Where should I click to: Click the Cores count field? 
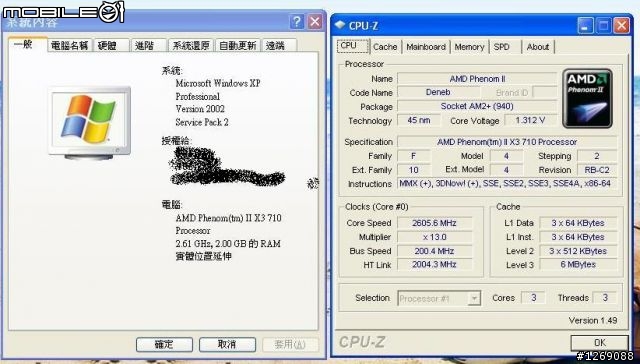coord(533,298)
